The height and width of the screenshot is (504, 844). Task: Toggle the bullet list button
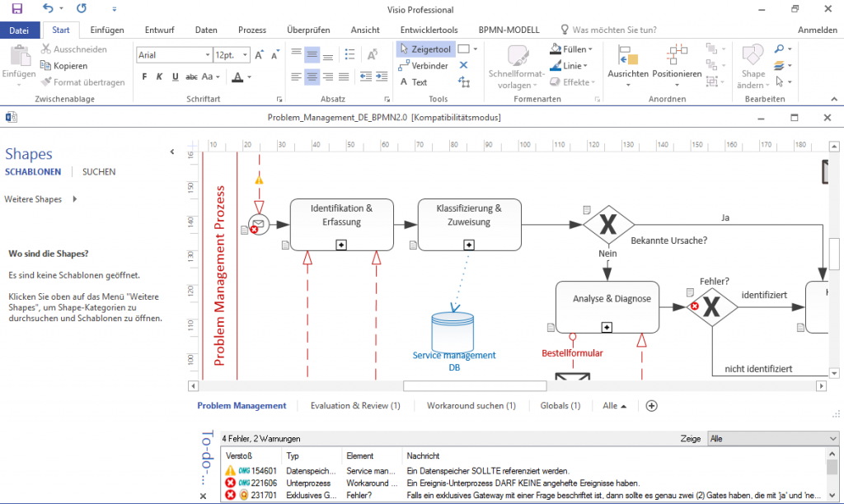(349, 54)
